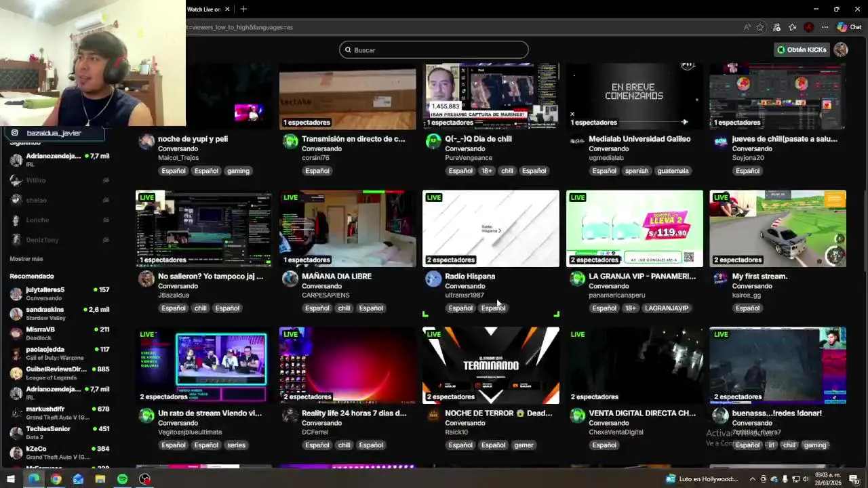This screenshot has height=488, width=868.
Task: Open Edge profile picture icon
Action: pos(808,27)
